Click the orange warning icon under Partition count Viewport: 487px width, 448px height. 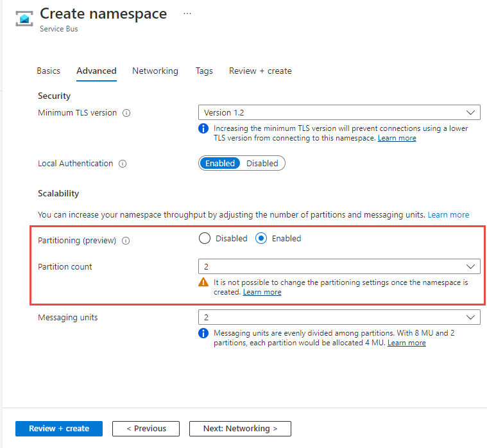[x=203, y=282]
